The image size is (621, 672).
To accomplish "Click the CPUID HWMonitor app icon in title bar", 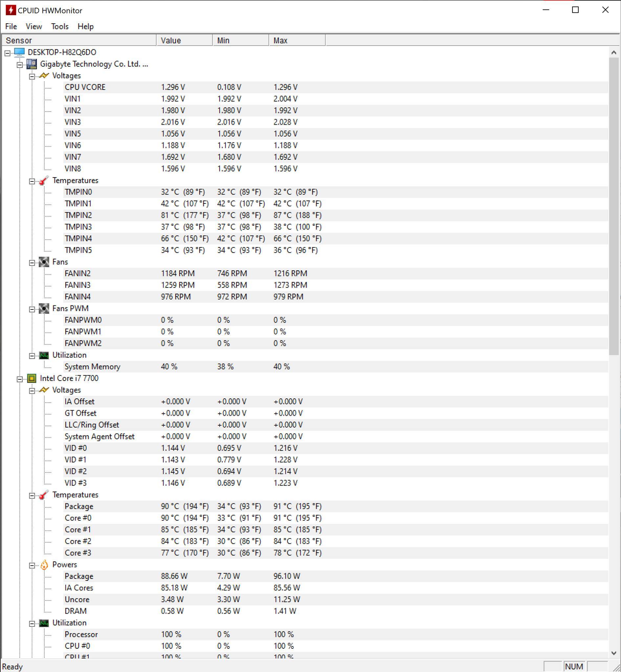I will (11, 10).
